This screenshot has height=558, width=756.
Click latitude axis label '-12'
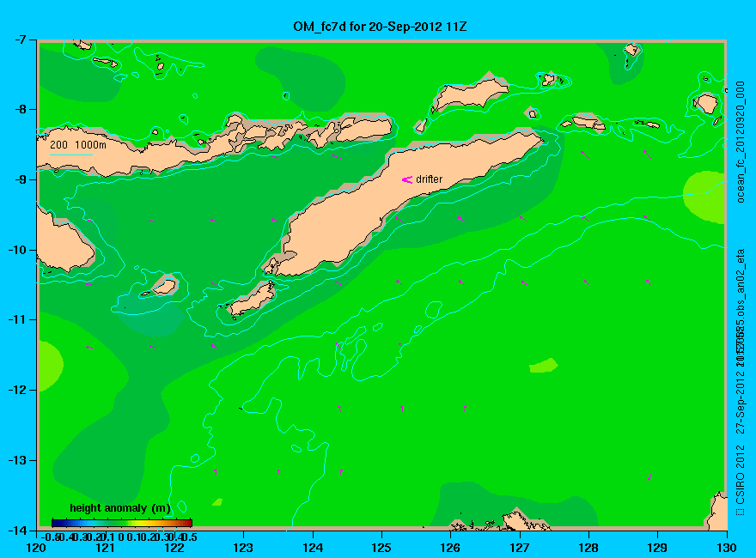pyautogui.click(x=16, y=390)
